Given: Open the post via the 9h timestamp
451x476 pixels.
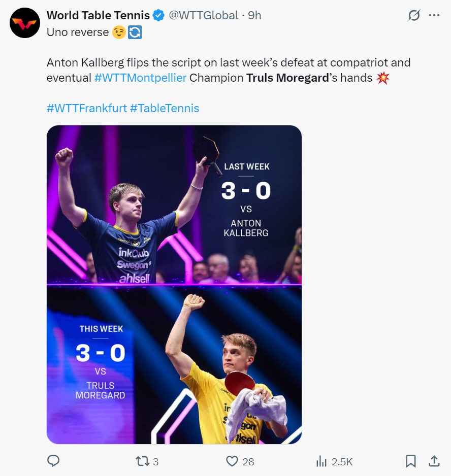Looking at the screenshot, I should (254, 16).
